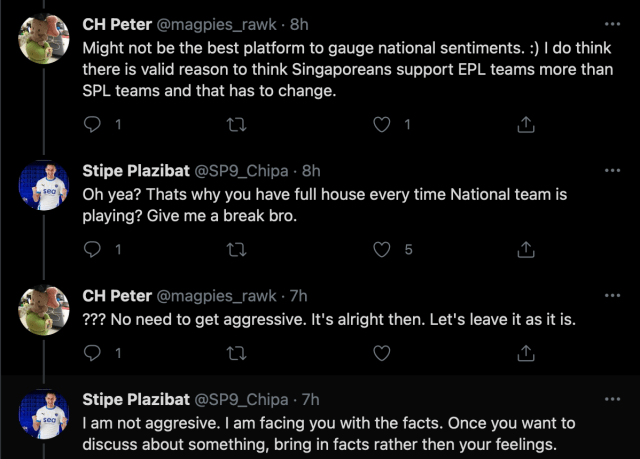The width and height of the screenshot is (640, 459).
Task: Open more options on first CH Peter tweet
Action: pos(612,23)
